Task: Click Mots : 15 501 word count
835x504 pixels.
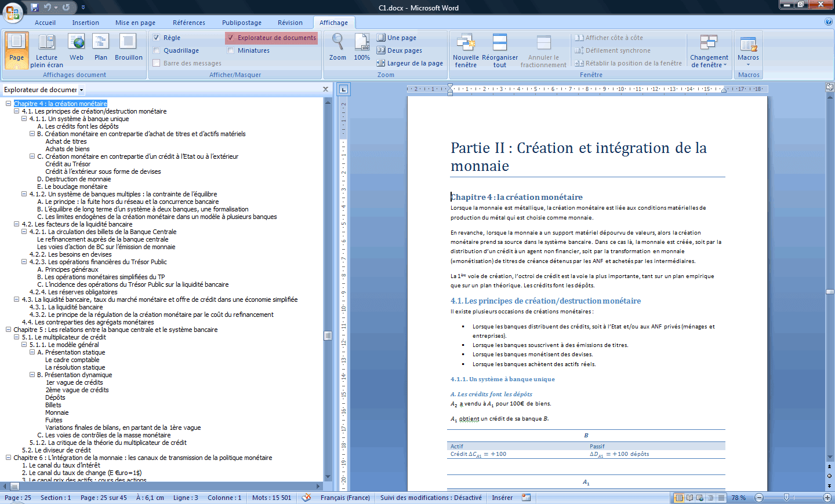Action: (x=272, y=498)
